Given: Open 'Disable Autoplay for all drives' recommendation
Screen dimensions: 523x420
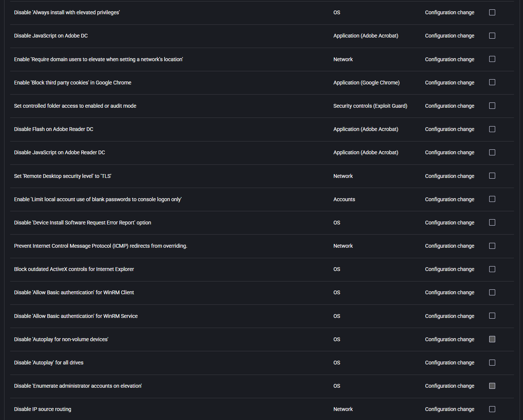Looking at the screenshot, I should tap(49, 363).
